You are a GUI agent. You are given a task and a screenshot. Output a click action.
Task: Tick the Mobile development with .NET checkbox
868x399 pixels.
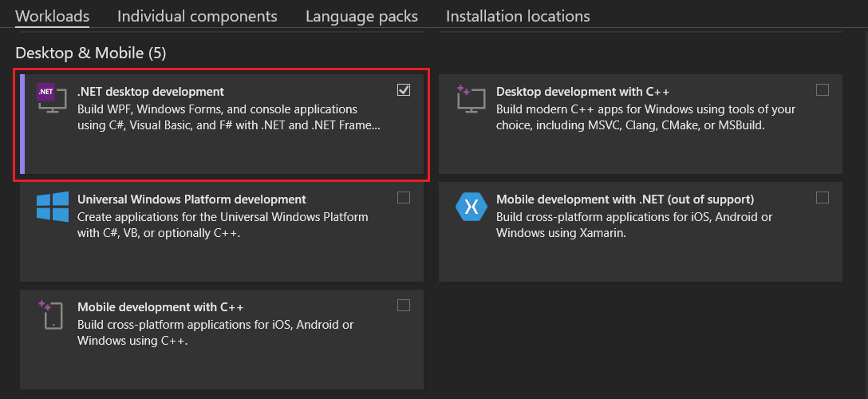pos(823,198)
